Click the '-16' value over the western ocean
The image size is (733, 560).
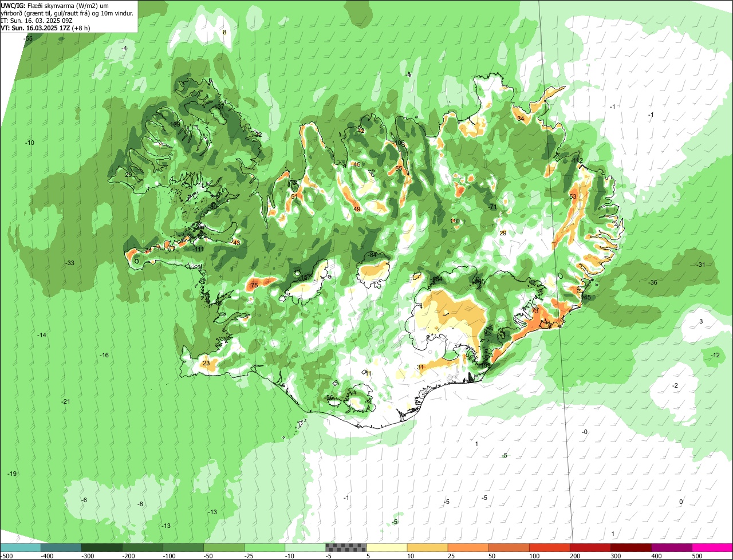(104, 356)
